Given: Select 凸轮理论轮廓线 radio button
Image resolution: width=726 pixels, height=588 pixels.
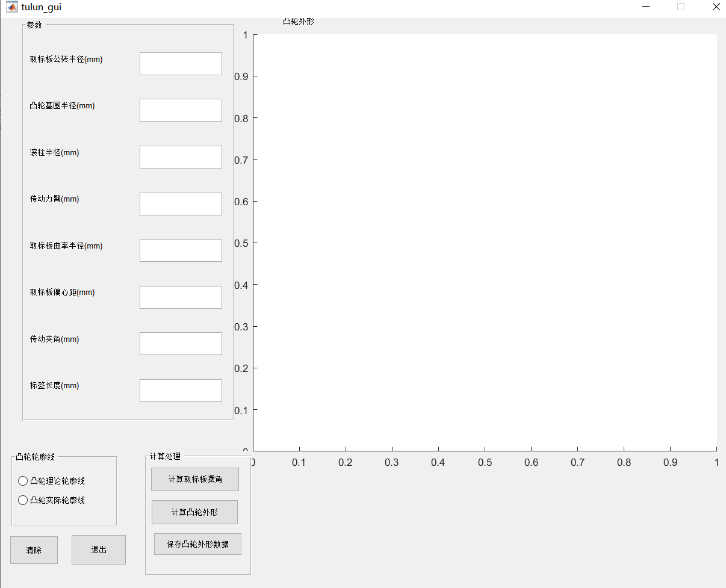Looking at the screenshot, I should click(x=23, y=480).
